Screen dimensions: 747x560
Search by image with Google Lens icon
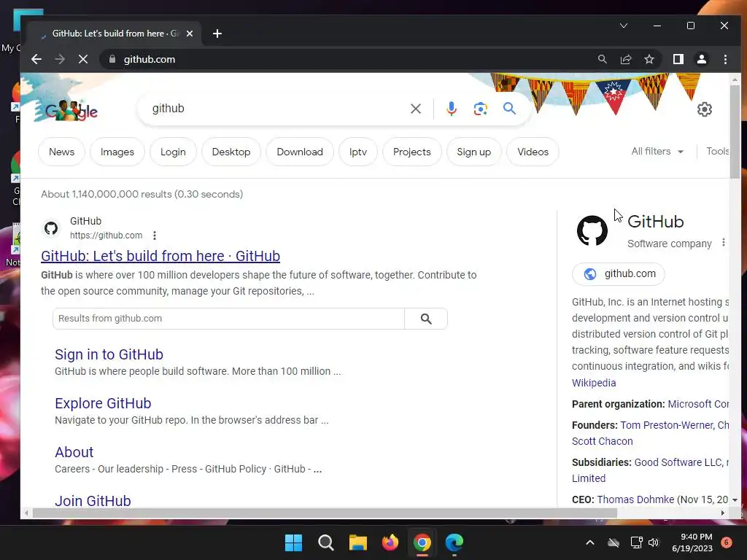[480, 109]
